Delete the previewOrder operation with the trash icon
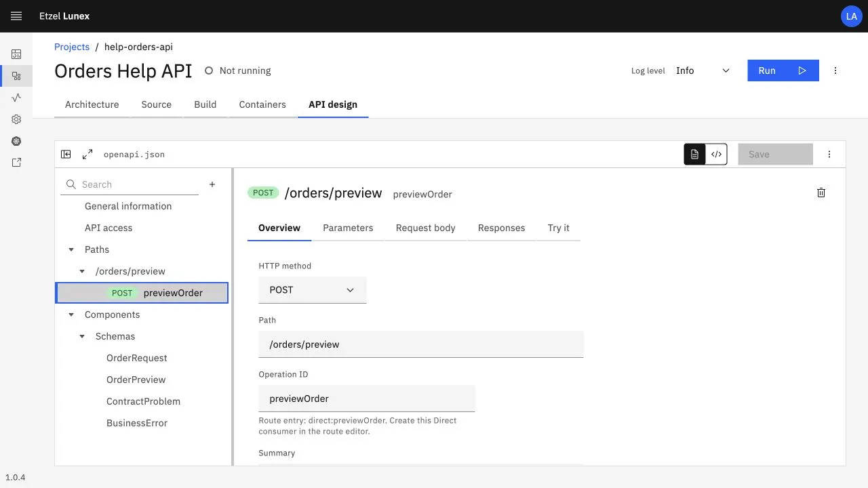The height and width of the screenshot is (488, 868). (x=821, y=193)
